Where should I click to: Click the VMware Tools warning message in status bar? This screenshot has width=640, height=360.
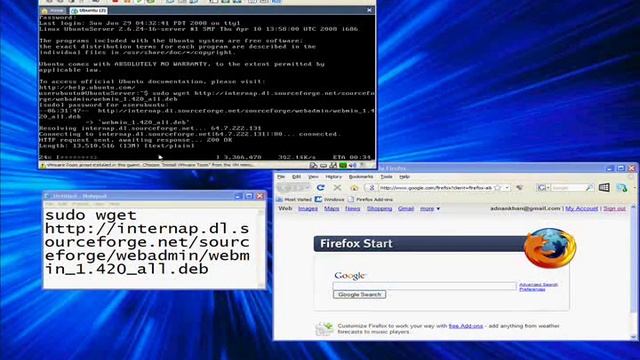pyautogui.click(x=149, y=165)
